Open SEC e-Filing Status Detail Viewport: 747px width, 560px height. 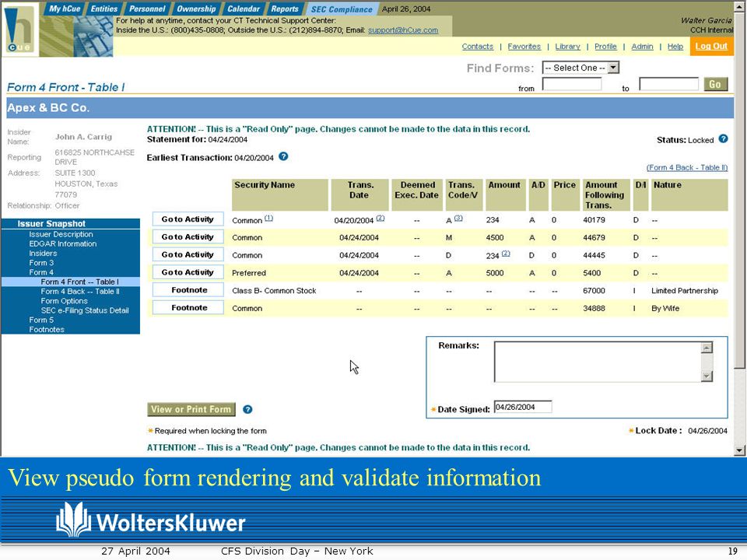click(85, 310)
